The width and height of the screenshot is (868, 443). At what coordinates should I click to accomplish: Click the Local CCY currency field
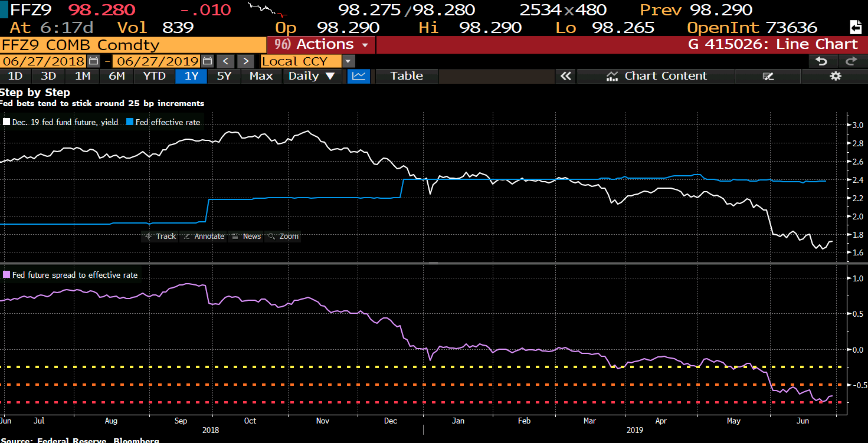pyautogui.click(x=302, y=61)
